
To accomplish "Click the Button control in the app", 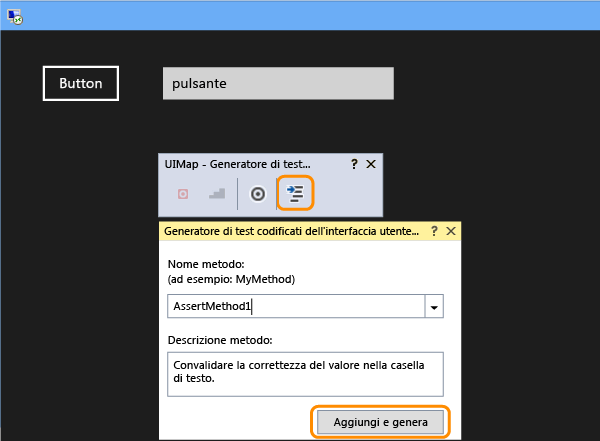I will 81,83.
